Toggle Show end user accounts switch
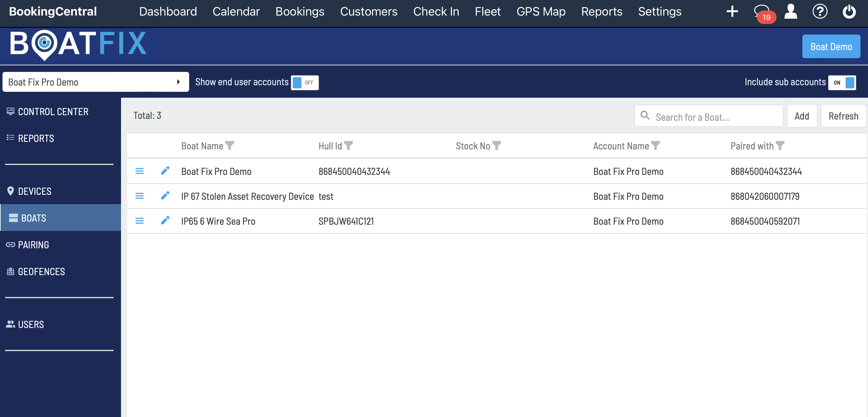868x417 pixels. 305,82
